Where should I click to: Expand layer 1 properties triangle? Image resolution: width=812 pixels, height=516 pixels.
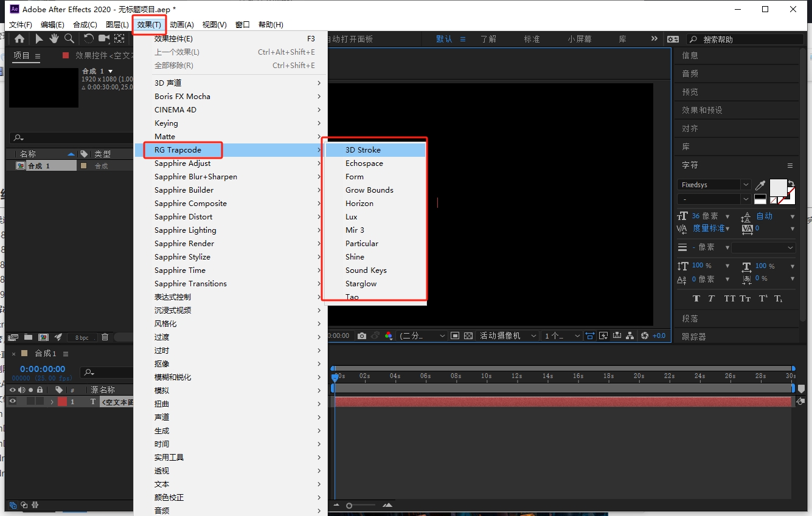tap(52, 402)
